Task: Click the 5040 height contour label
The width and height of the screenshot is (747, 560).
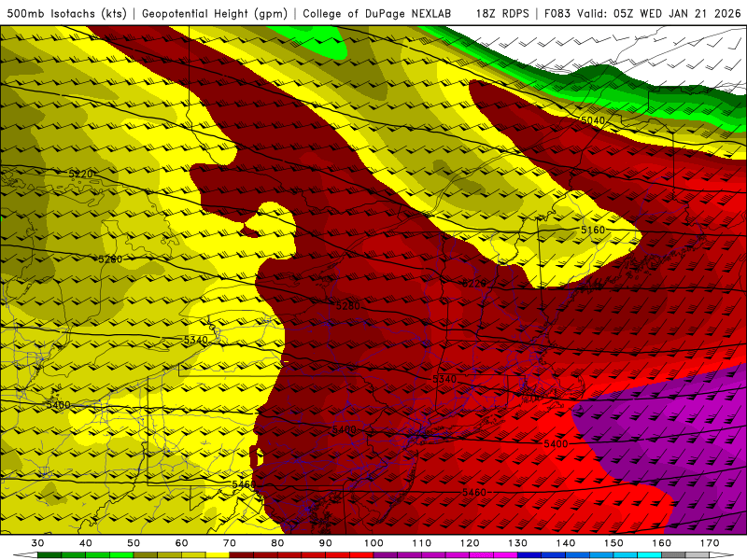Action: (593, 120)
